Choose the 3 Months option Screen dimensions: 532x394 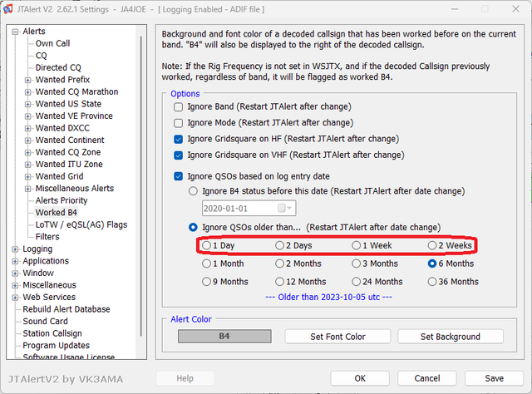click(356, 263)
